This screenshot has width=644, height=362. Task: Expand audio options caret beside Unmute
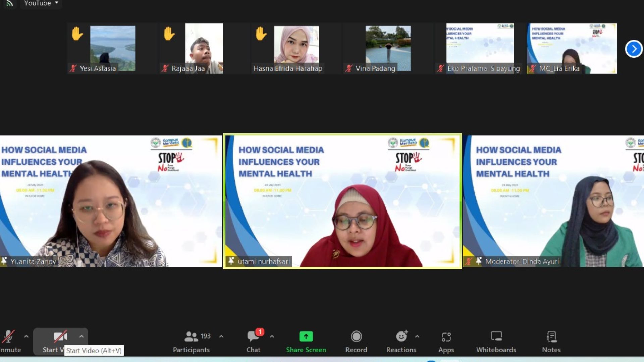[x=26, y=336]
